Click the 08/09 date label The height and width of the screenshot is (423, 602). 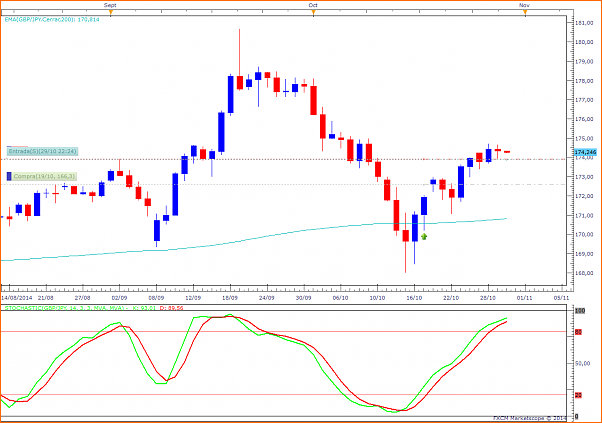pos(156,298)
